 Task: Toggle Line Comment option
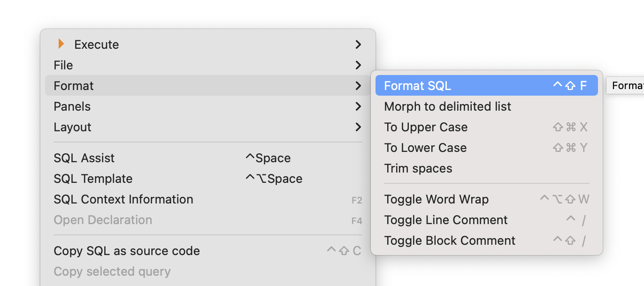(x=445, y=220)
